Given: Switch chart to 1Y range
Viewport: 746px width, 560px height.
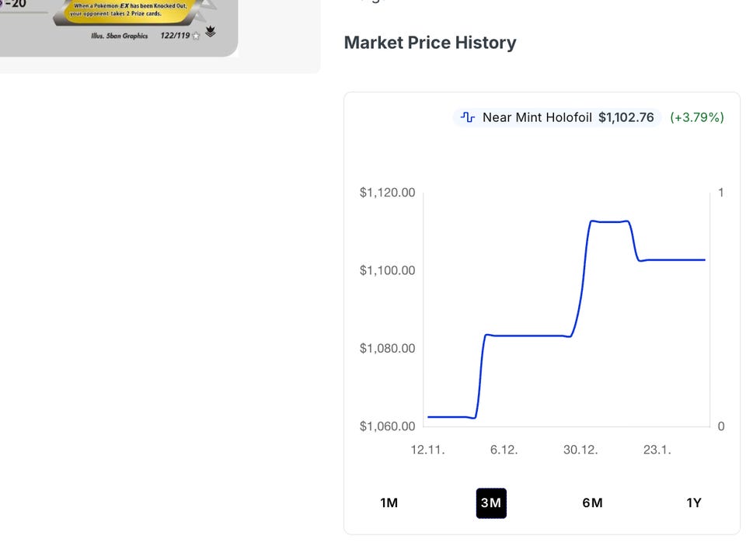Looking at the screenshot, I should point(694,503).
